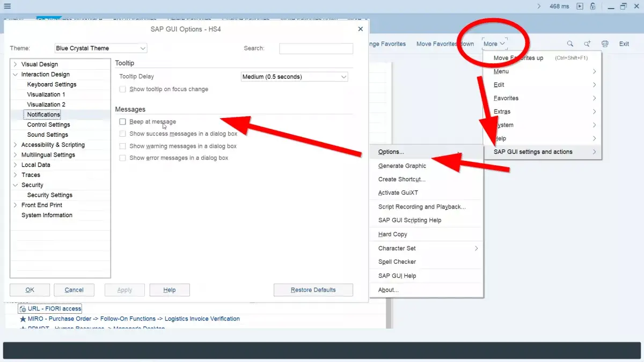
Task: Select the MIRO - Purchase Order favorite
Action: coord(134,319)
